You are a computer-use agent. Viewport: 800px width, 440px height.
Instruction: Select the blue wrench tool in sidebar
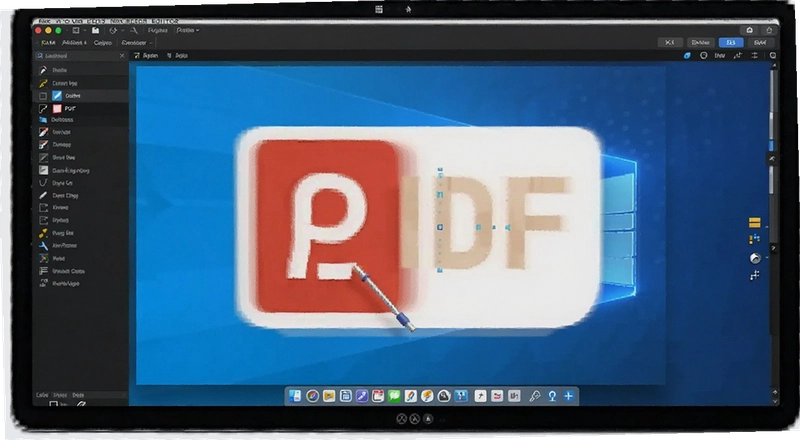pos(43,246)
